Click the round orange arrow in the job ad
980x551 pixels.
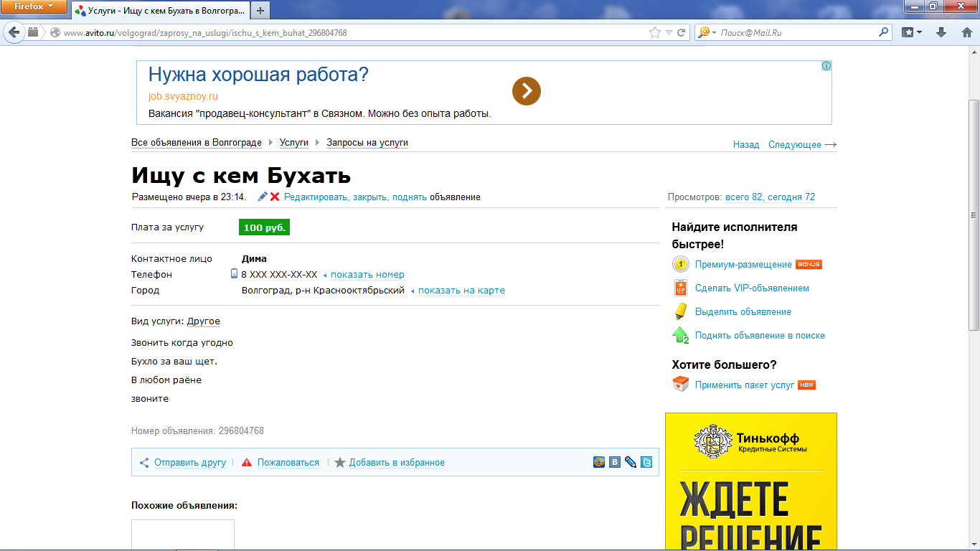pos(527,91)
